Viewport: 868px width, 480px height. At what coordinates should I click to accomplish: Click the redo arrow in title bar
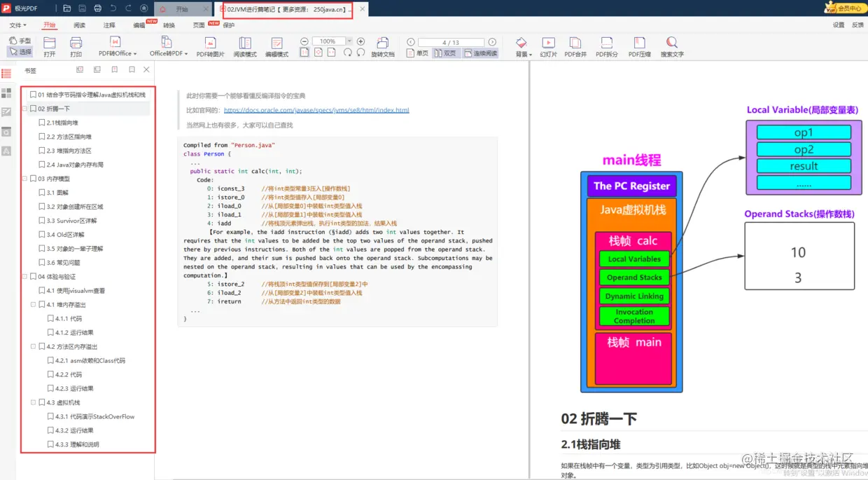(128, 9)
